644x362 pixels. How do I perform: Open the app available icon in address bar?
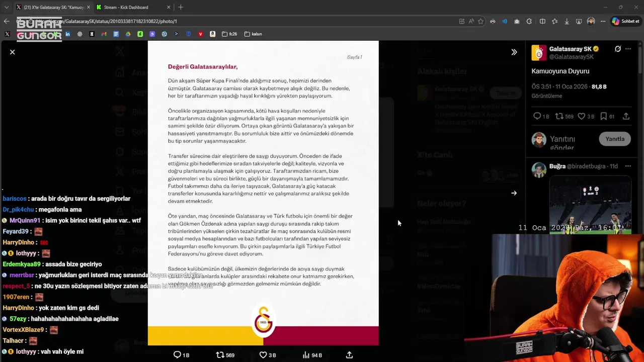pyautogui.click(x=461, y=21)
